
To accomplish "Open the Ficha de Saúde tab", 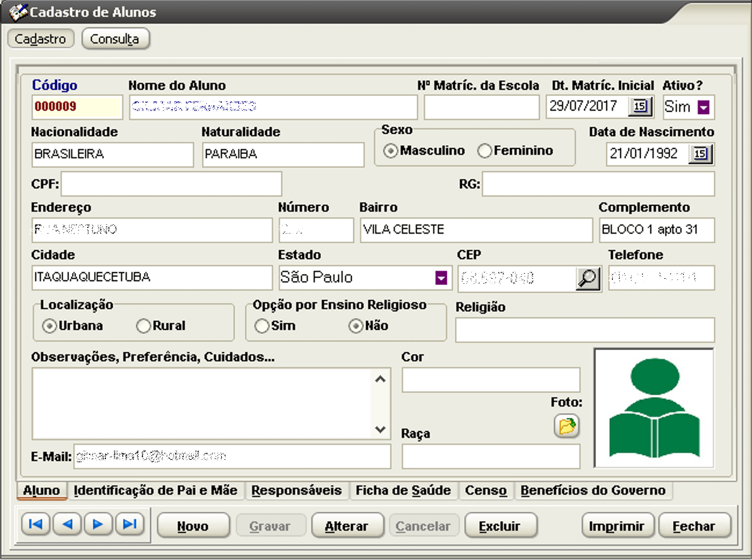I will click(404, 490).
